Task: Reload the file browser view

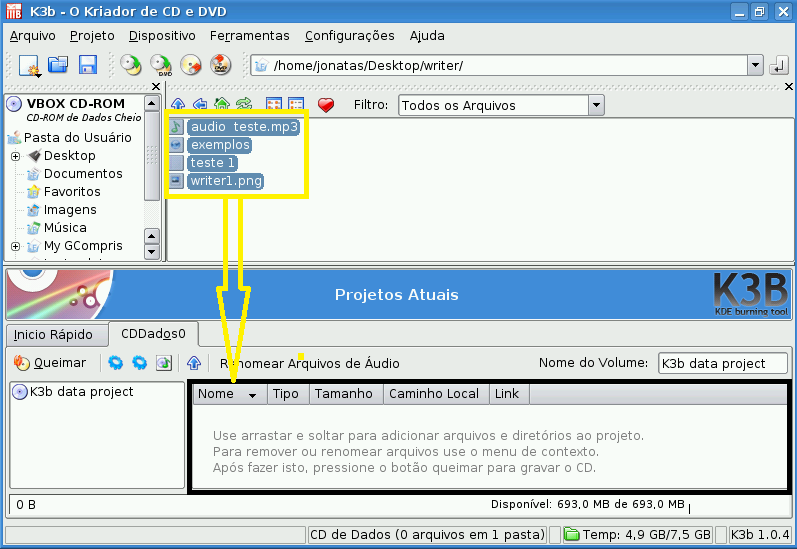Action: click(244, 104)
